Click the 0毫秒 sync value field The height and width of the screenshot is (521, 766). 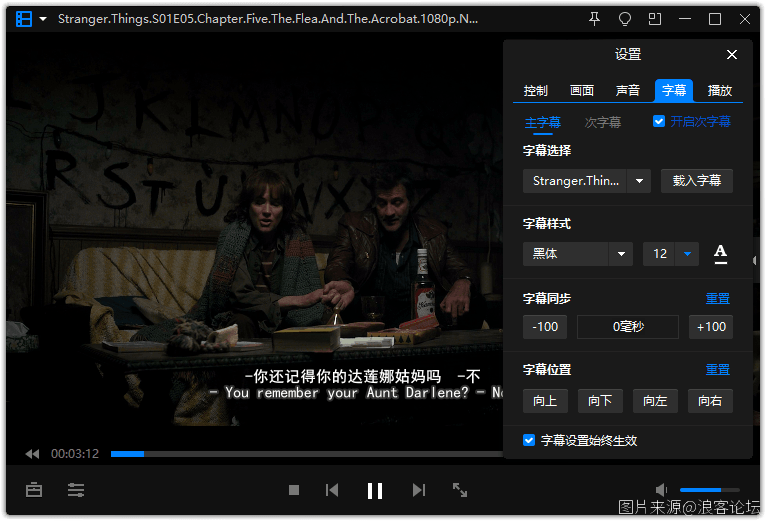coord(628,327)
